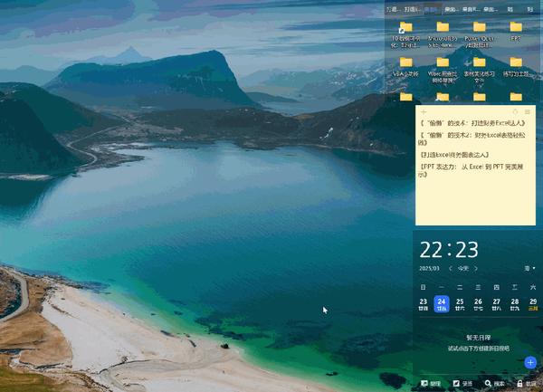Click the 2025/03 month label

tap(429, 268)
